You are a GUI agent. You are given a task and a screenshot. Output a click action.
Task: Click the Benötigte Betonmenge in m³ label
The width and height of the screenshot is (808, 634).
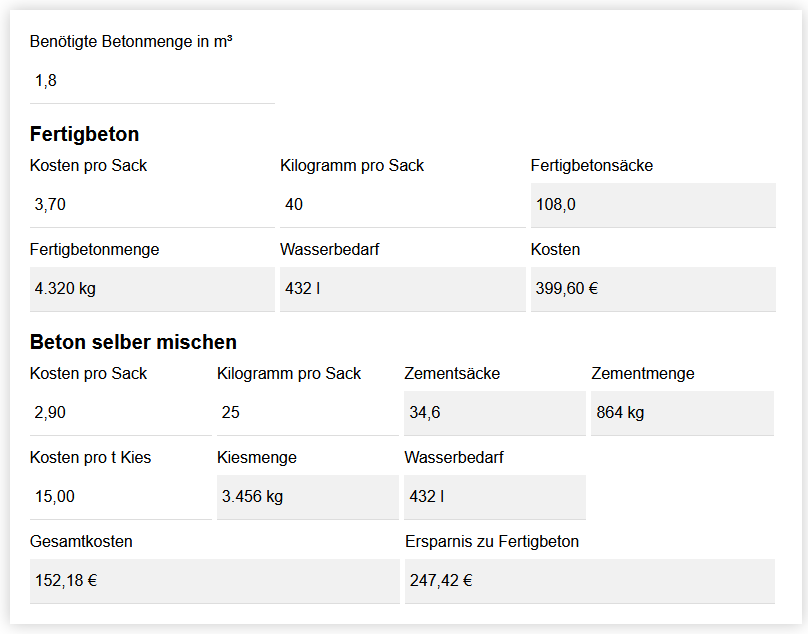click(x=131, y=42)
